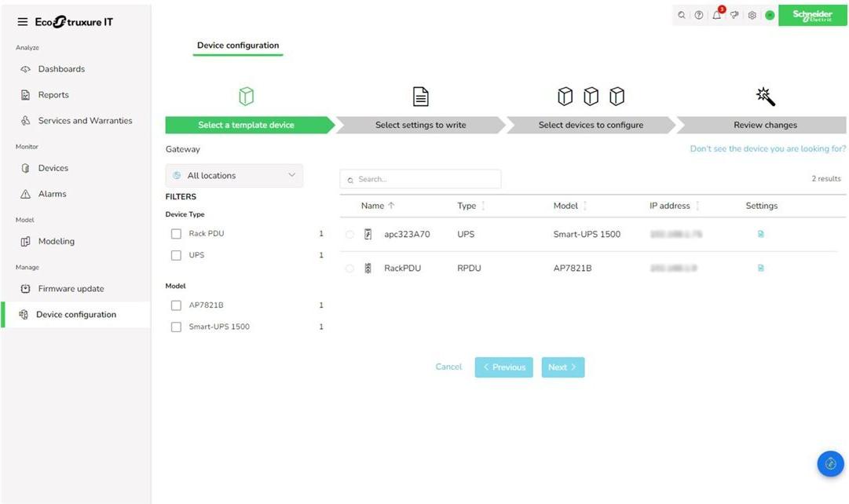Open the settings gear icon
This screenshot has width=849, height=504.
[x=752, y=16]
